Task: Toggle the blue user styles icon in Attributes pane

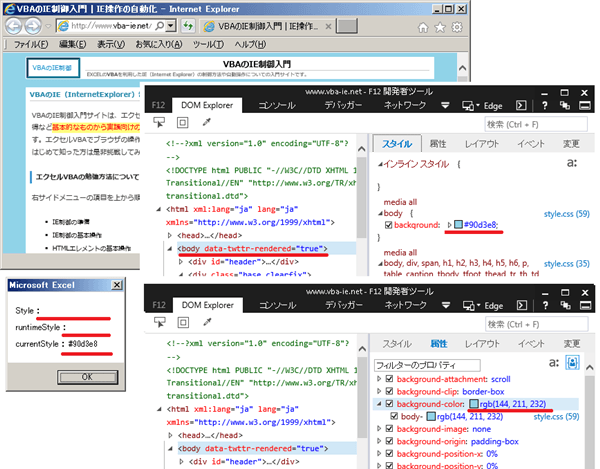Action: (572, 362)
